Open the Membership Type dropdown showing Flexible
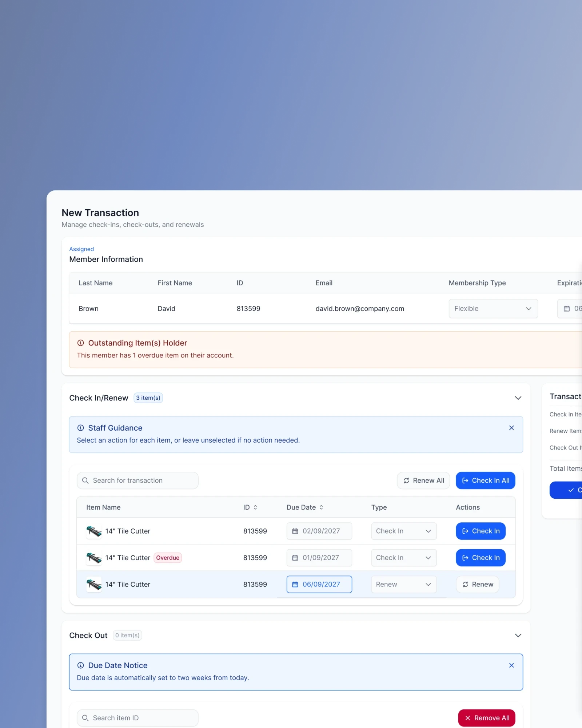582x728 pixels. click(x=493, y=309)
